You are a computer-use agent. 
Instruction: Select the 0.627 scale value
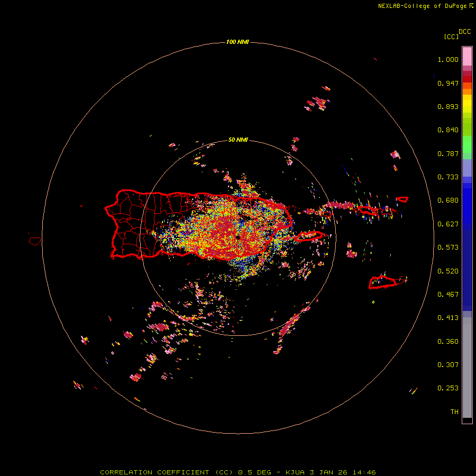[448, 224]
